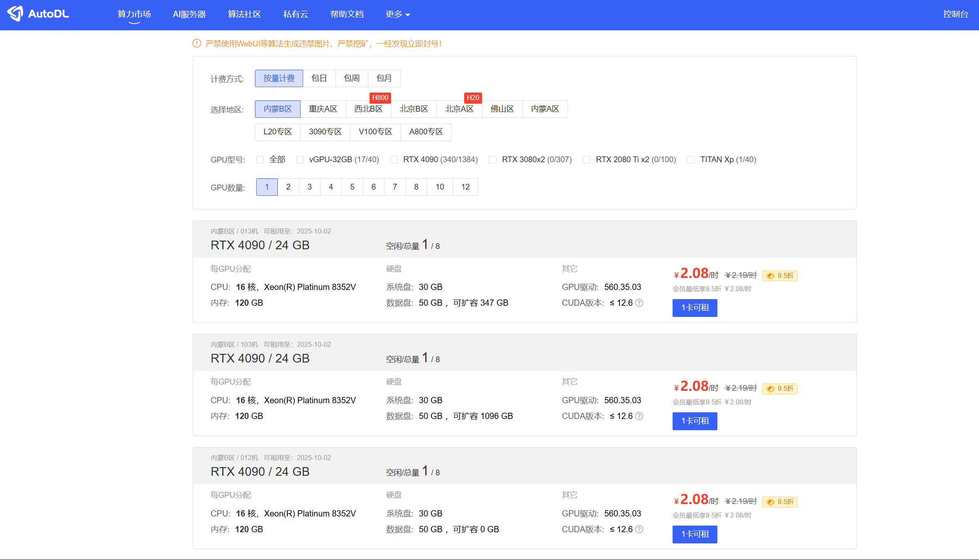Click CUDA version help icon for 103机

click(639, 416)
